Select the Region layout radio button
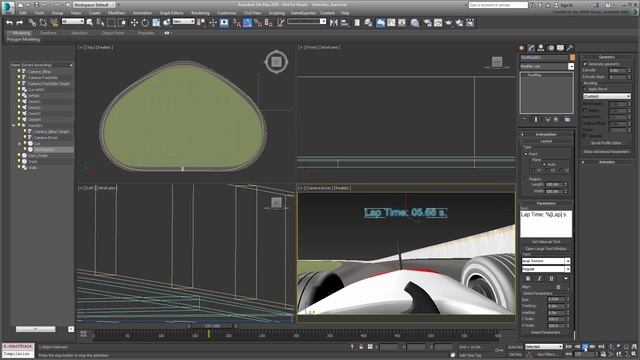The width and height of the screenshot is (640, 360). [526, 179]
